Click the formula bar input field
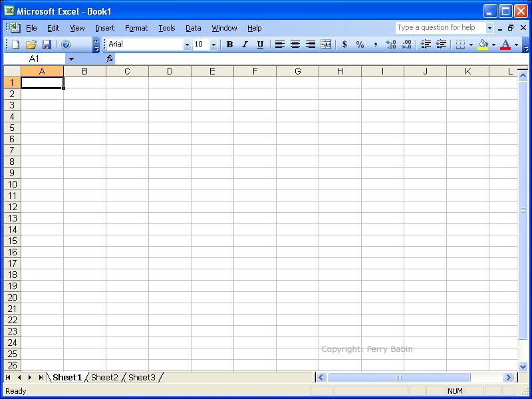 [322, 59]
